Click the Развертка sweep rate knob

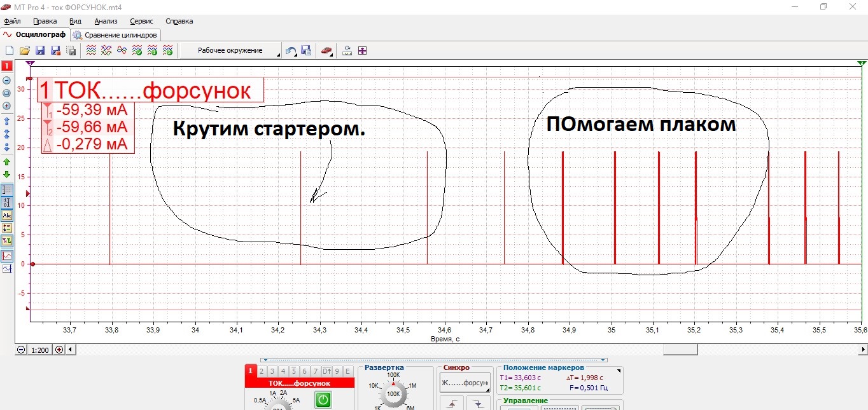click(393, 394)
